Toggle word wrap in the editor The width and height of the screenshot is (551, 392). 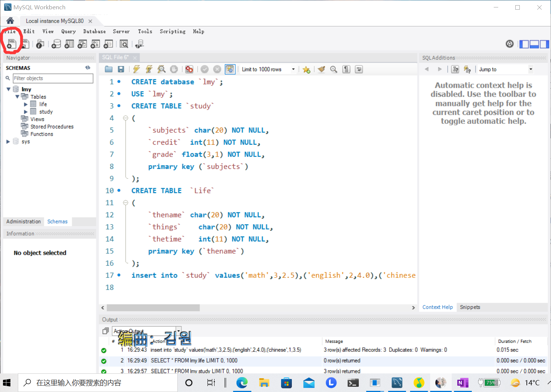click(x=359, y=69)
